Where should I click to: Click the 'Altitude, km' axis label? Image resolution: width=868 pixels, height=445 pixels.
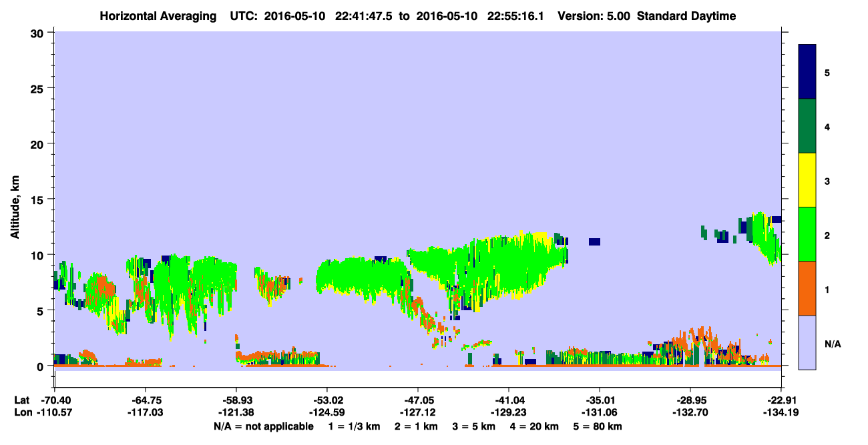(14, 207)
